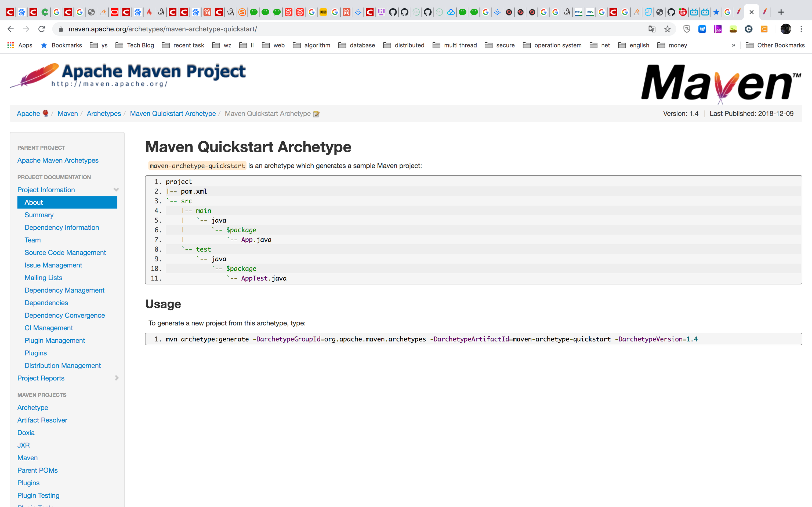Show hidden bookmarks overflow chevron
Image resolution: width=812 pixels, height=507 pixels.
[x=734, y=45]
